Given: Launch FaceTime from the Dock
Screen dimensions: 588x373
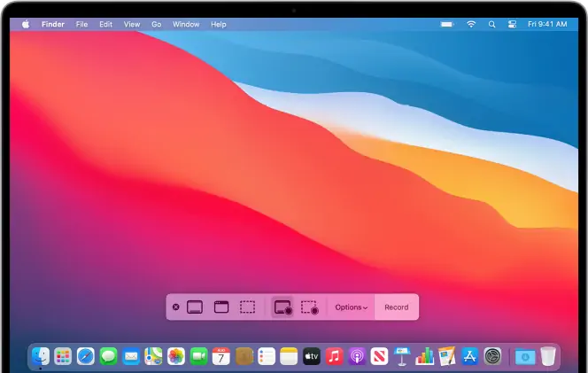Looking at the screenshot, I should (198, 356).
